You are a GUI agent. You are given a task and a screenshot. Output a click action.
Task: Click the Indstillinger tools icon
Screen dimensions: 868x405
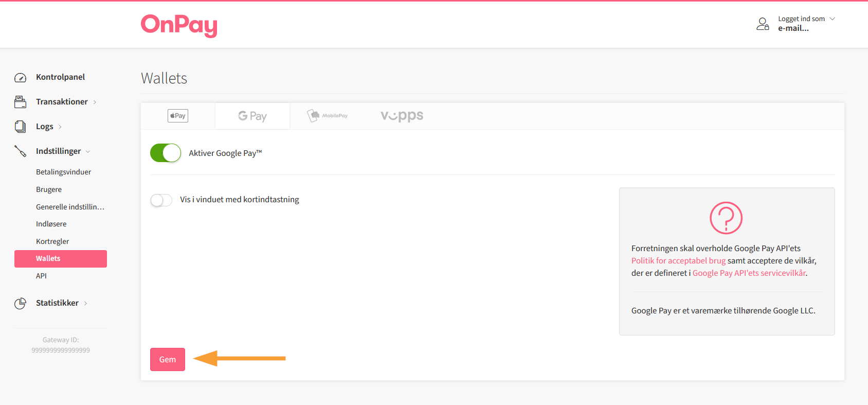20,151
